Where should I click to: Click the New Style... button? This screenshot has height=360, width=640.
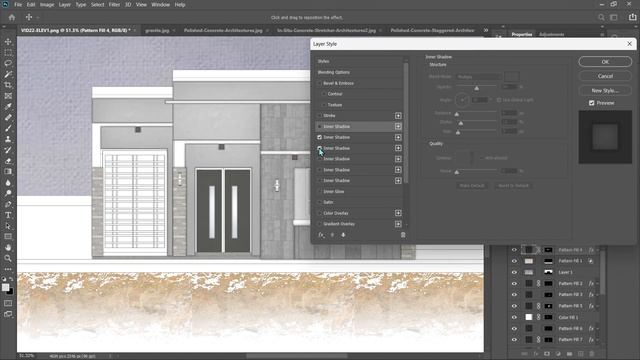pyautogui.click(x=605, y=90)
